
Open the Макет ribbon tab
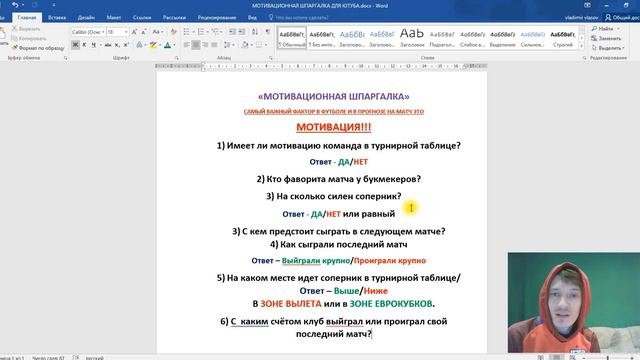(113, 18)
